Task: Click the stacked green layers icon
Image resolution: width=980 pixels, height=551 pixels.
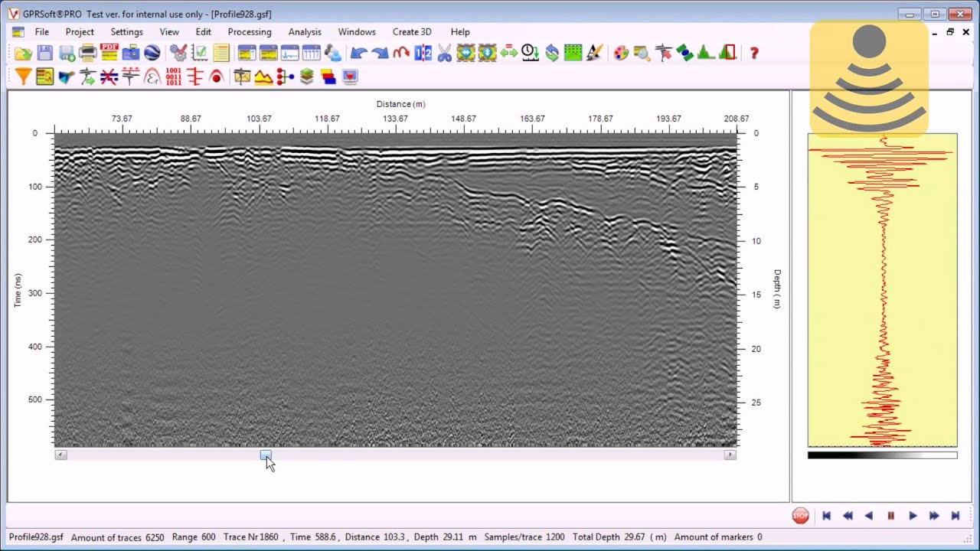Action: click(307, 77)
